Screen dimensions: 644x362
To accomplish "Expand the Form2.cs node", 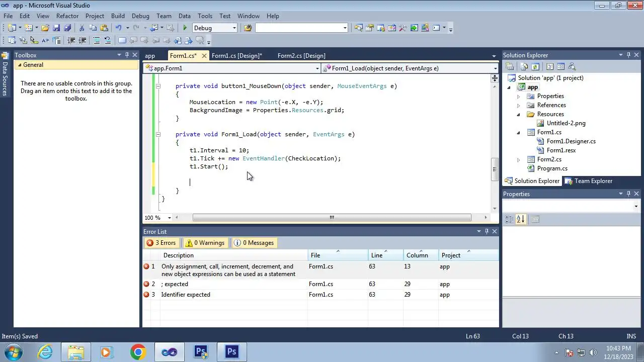I will 519,159.
